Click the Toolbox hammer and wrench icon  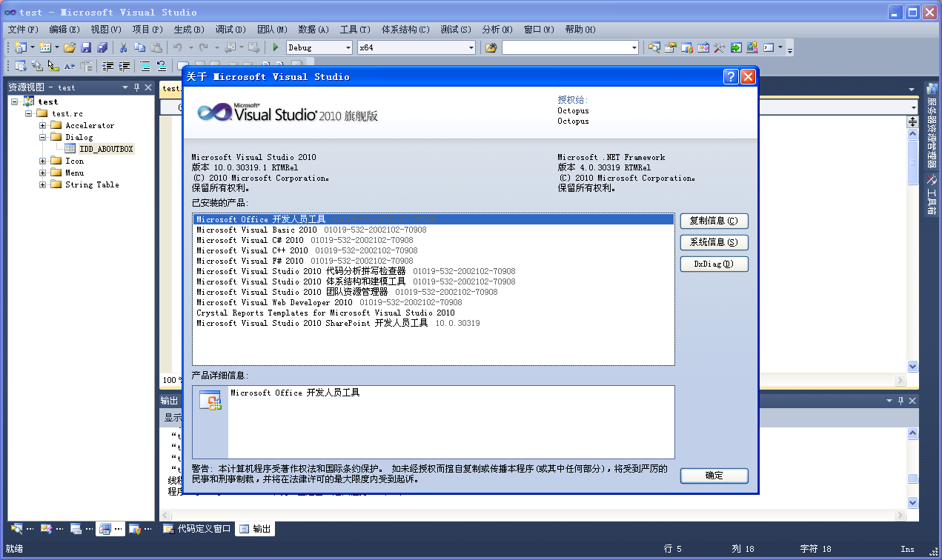719,47
